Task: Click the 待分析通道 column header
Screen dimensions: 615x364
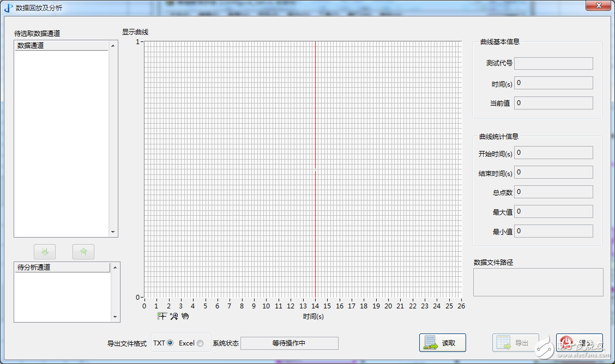Action: [x=62, y=268]
